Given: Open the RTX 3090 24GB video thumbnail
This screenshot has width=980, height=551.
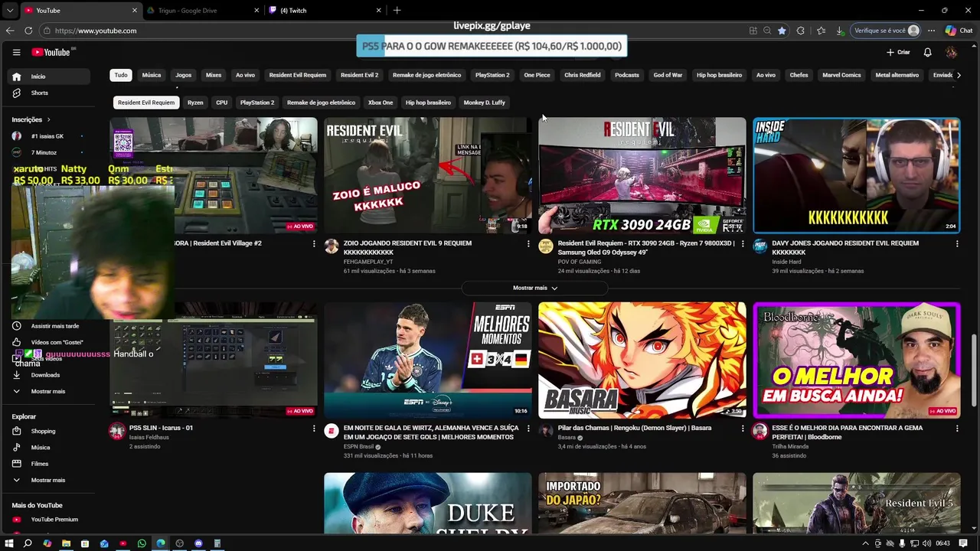Looking at the screenshot, I should 642,175.
